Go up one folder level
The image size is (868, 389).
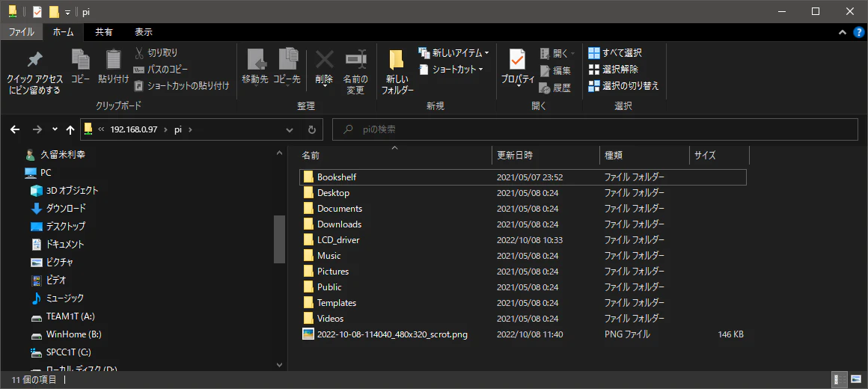point(70,129)
